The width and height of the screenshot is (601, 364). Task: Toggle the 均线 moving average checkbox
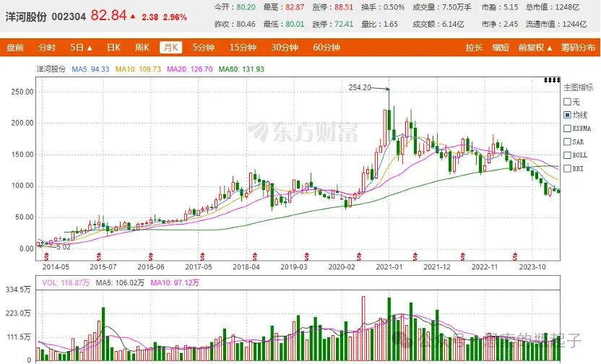567,115
